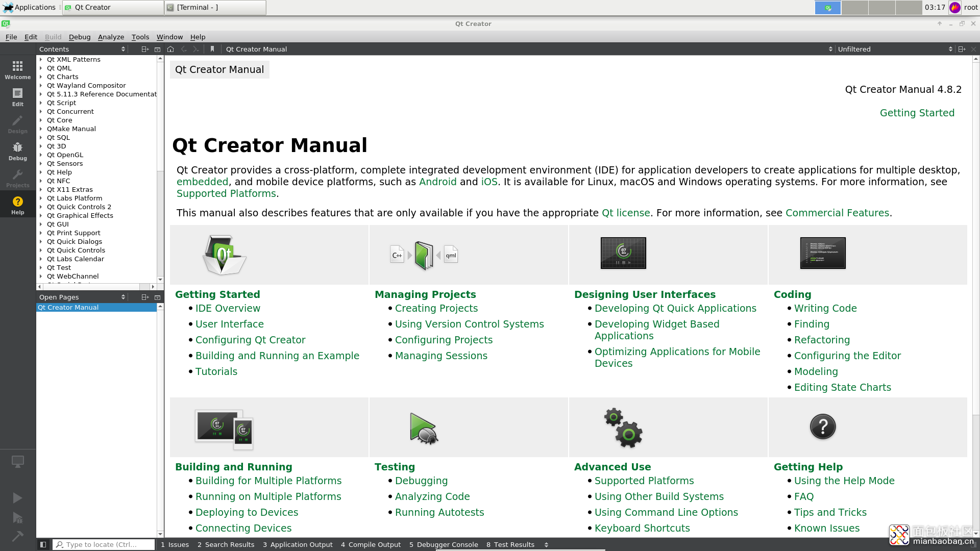Click the Managing Projects C++ qml image
980x551 pixels.
click(x=424, y=255)
